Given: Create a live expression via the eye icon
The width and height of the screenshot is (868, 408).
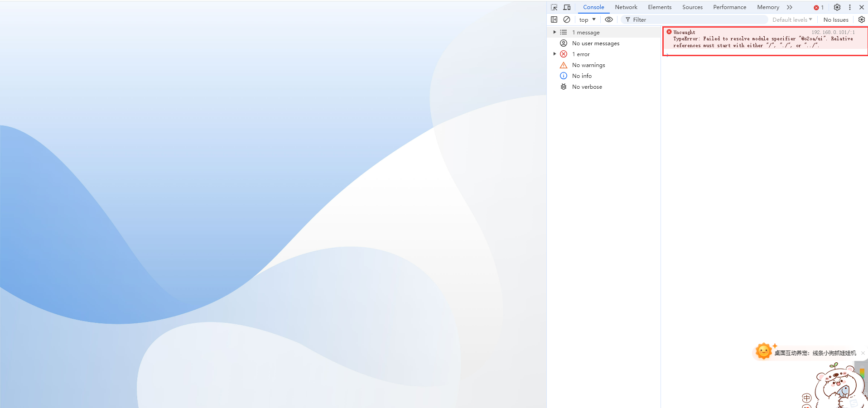Looking at the screenshot, I should 608,19.
